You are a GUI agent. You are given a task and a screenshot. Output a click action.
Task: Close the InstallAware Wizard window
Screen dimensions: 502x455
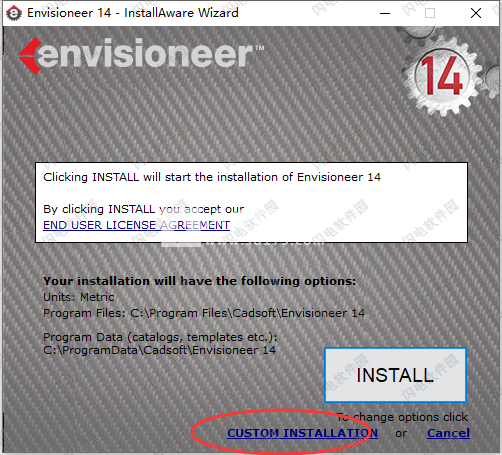476,13
